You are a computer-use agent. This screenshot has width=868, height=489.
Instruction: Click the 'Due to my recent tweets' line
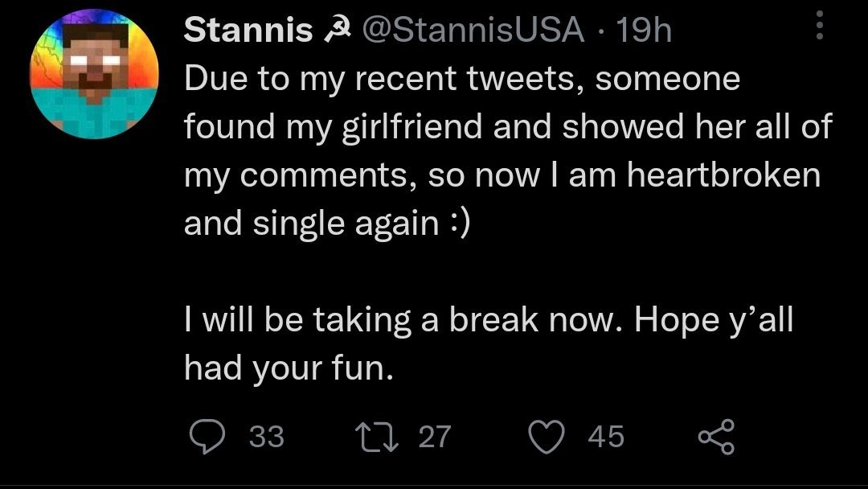coord(462,79)
